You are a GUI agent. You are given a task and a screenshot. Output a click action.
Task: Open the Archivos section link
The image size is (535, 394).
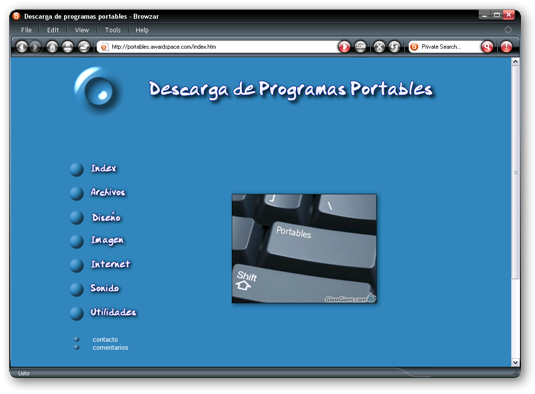click(x=108, y=192)
